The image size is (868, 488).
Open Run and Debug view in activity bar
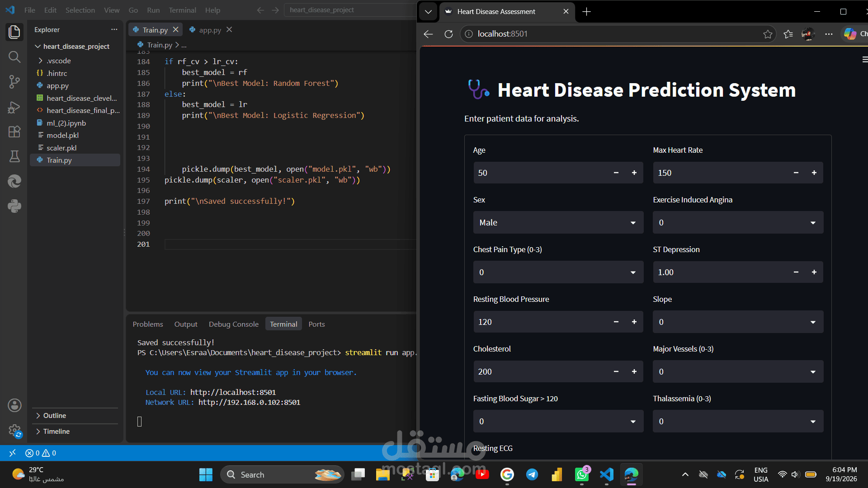tap(14, 107)
